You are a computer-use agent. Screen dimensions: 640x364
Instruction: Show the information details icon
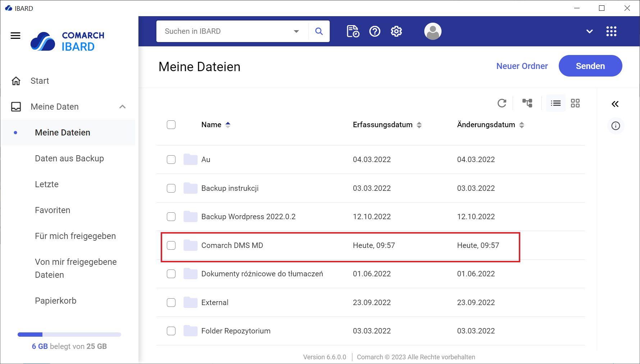[x=616, y=126]
